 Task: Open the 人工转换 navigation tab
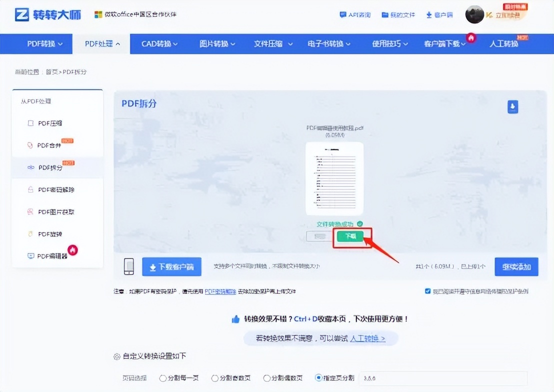click(x=504, y=44)
